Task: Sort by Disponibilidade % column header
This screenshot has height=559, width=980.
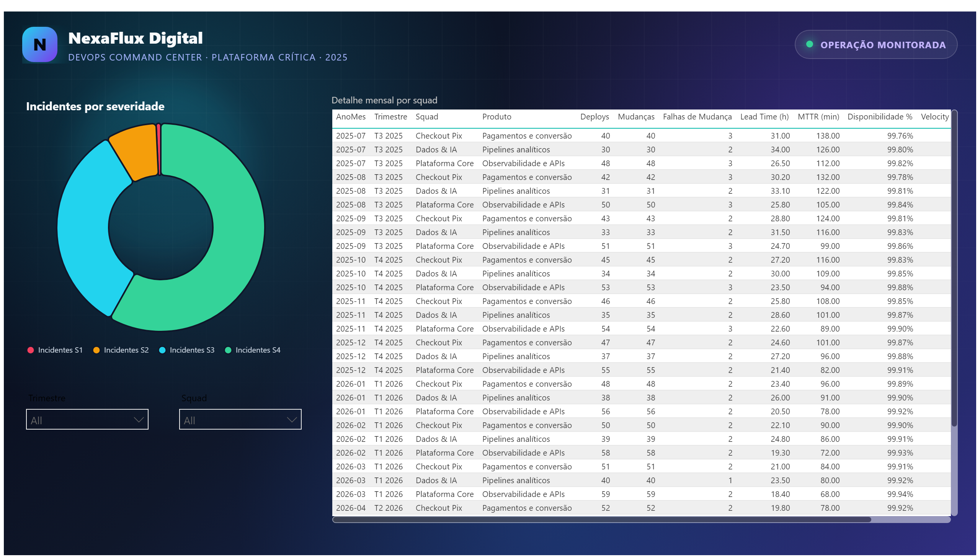Action: pyautogui.click(x=879, y=117)
